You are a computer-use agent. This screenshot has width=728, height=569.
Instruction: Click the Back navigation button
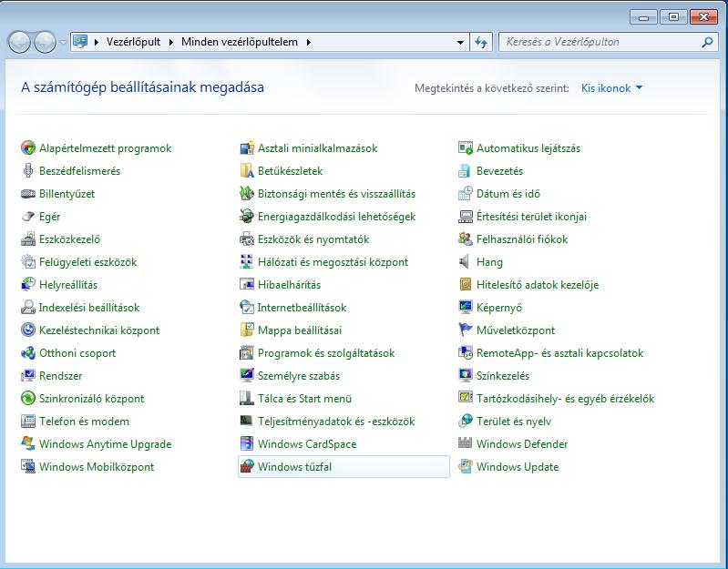click(x=19, y=42)
